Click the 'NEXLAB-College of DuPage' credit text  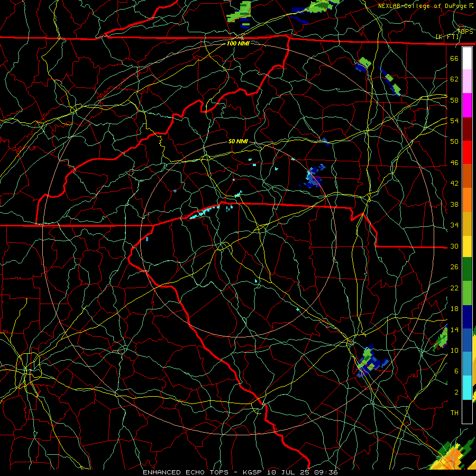[x=422, y=6]
